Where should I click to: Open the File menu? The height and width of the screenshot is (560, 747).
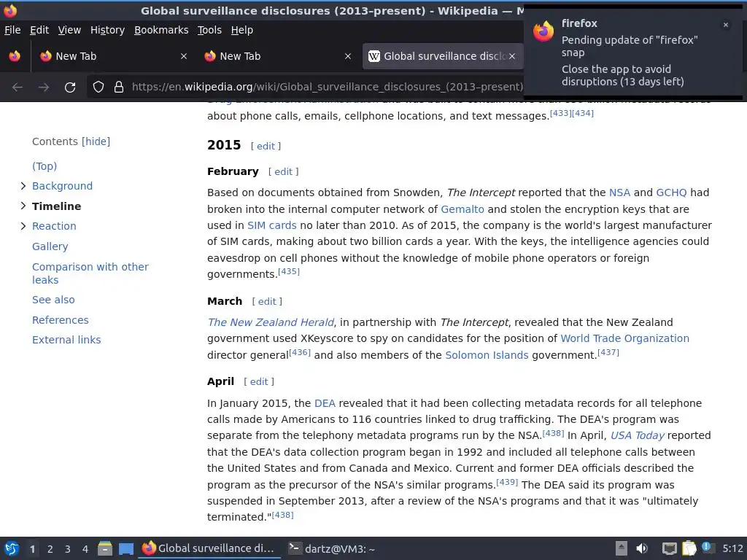pos(12,30)
